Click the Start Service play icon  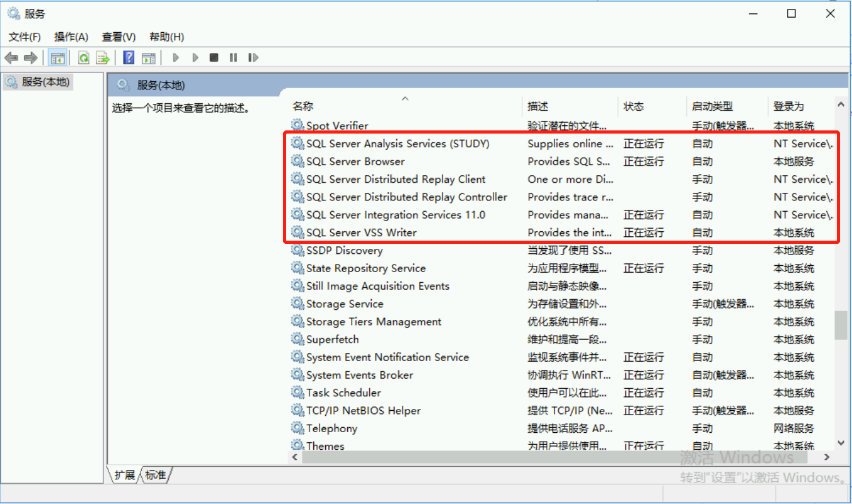(176, 58)
